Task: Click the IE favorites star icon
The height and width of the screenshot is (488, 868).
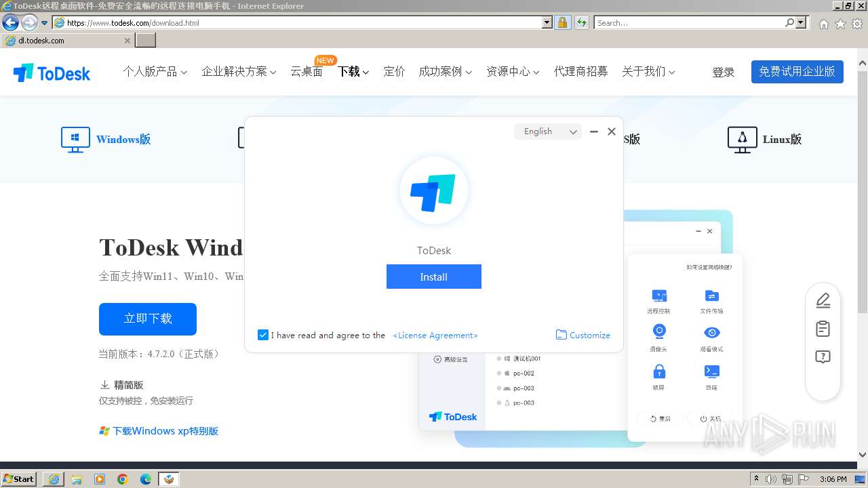Action: click(840, 23)
